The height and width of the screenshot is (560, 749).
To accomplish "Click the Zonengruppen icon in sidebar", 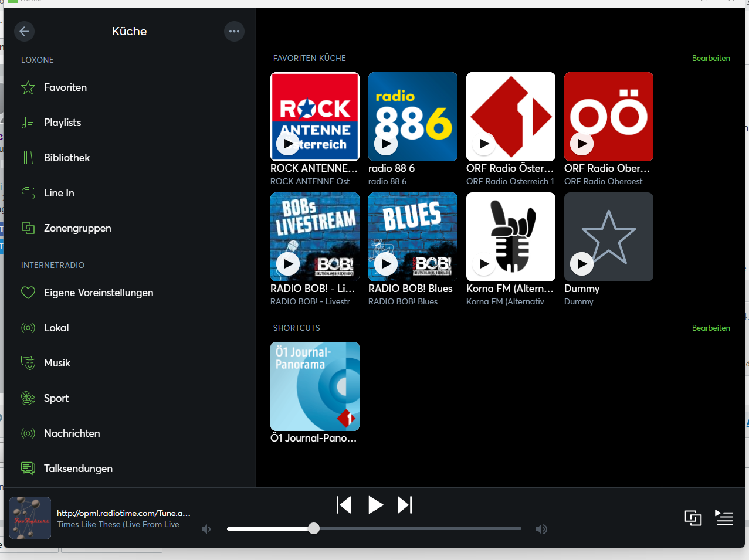I will (28, 228).
